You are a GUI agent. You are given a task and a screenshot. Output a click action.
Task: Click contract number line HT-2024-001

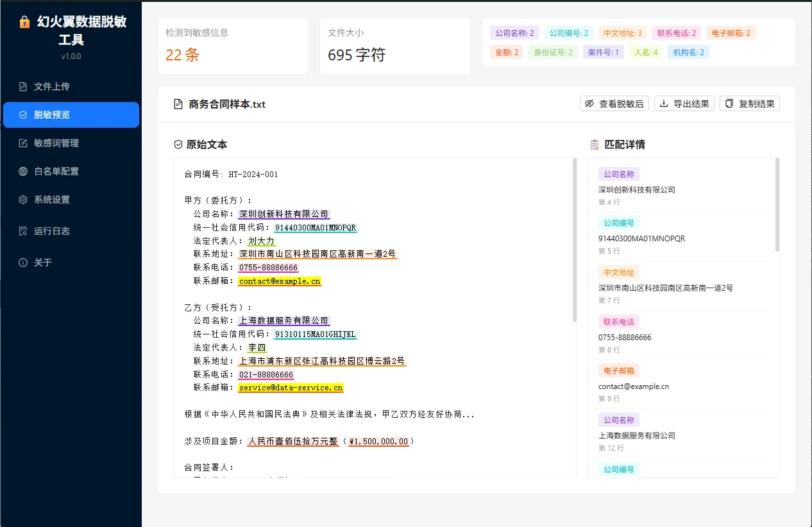click(x=231, y=174)
